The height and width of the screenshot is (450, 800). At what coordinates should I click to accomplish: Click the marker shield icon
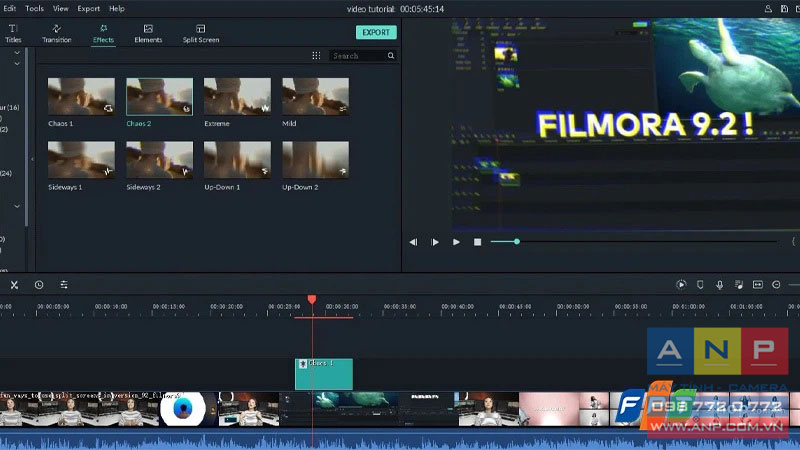700,285
